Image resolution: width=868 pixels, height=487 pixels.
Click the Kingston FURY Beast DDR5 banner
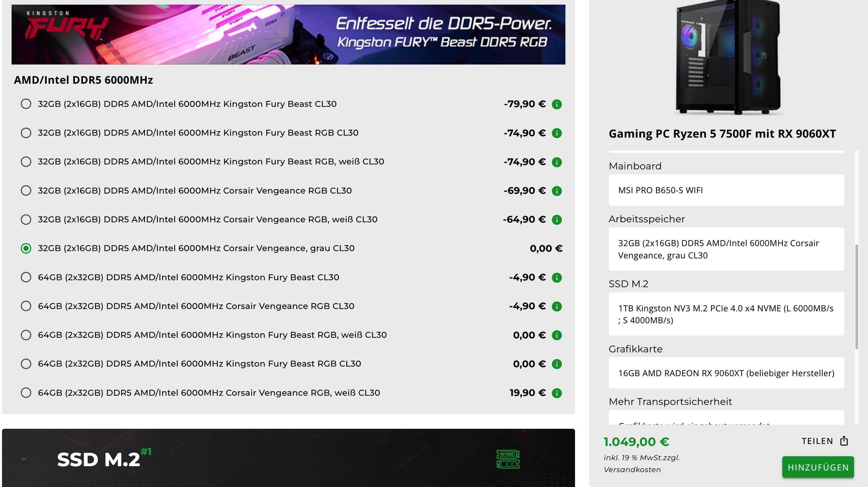click(288, 34)
